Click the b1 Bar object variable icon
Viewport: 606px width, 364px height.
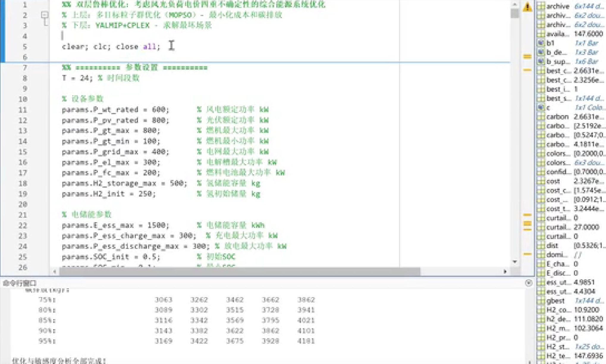(x=541, y=43)
